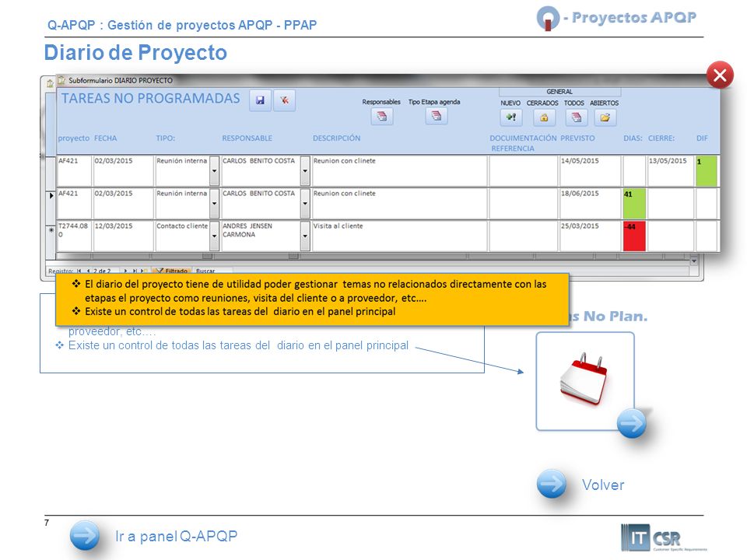
Task: Open the Tipo Etapa agenda icon
Action: 437,116
